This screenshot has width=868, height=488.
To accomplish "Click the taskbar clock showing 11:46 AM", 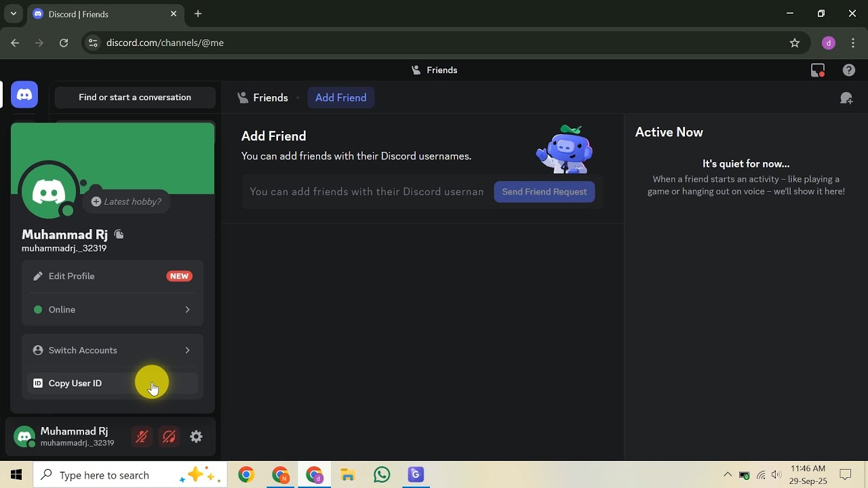I will [808, 474].
